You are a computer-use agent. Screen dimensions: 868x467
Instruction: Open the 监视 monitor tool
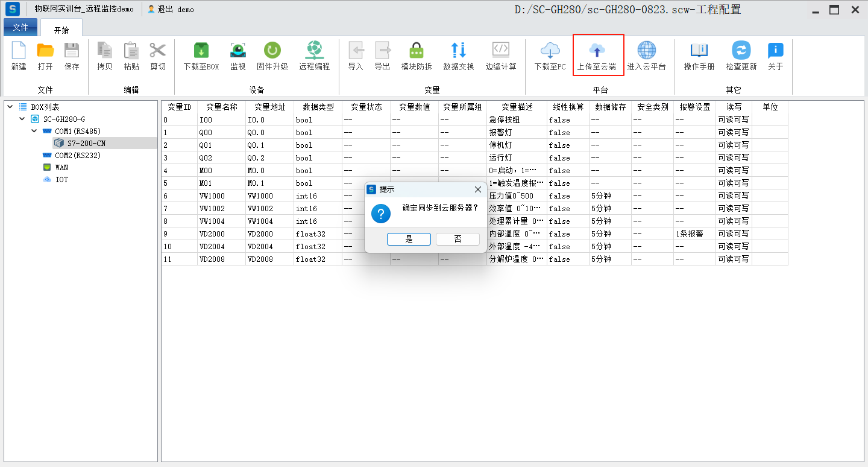[x=238, y=51]
